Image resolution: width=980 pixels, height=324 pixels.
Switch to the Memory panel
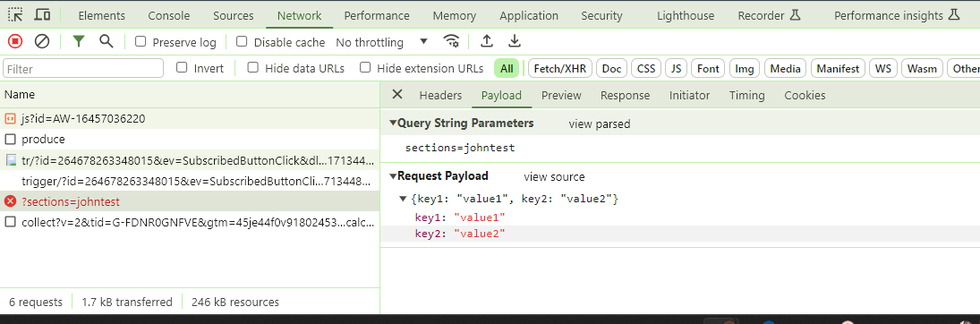454,15
